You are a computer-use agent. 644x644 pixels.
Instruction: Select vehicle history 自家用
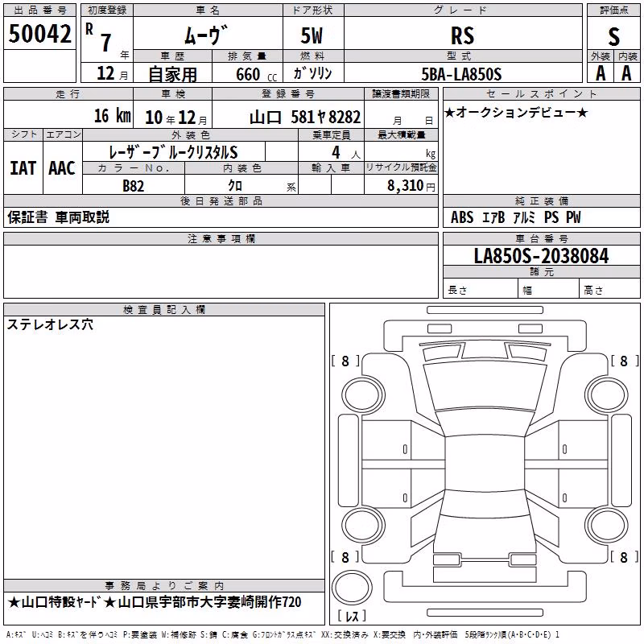(x=173, y=74)
